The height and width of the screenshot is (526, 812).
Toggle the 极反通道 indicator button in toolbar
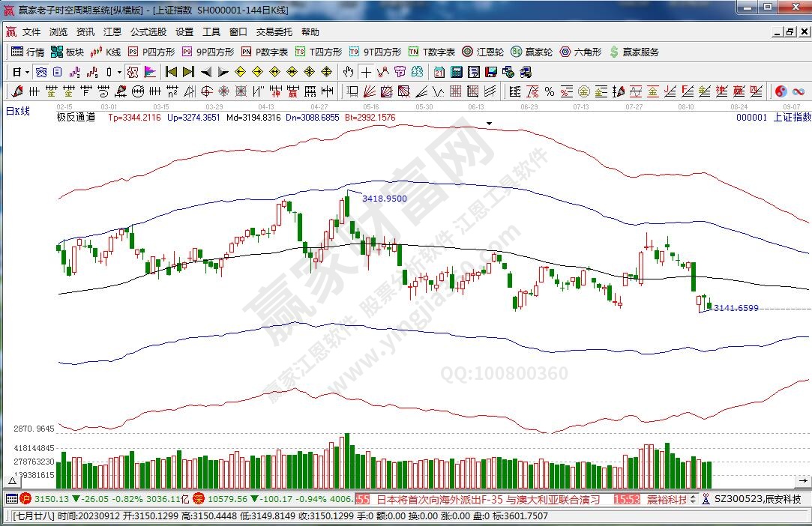point(133,72)
